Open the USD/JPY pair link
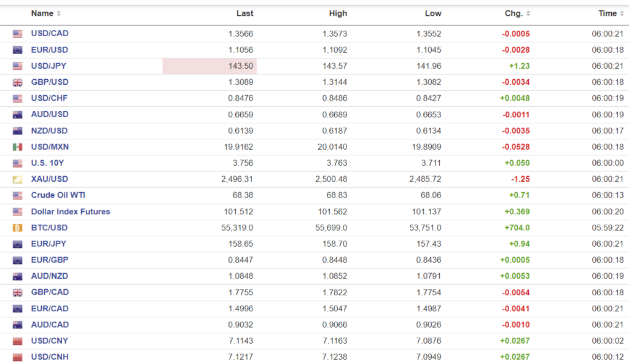This screenshot has width=629, height=364. [x=50, y=66]
